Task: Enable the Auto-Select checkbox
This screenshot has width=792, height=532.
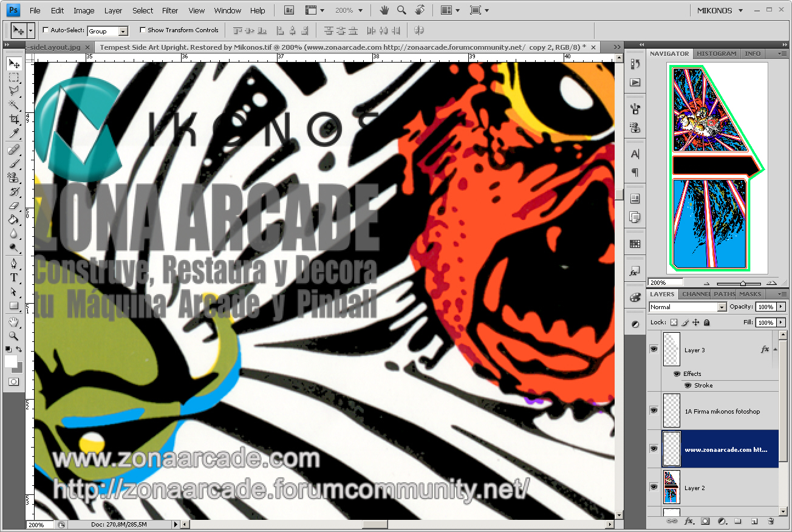Action: [x=46, y=30]
